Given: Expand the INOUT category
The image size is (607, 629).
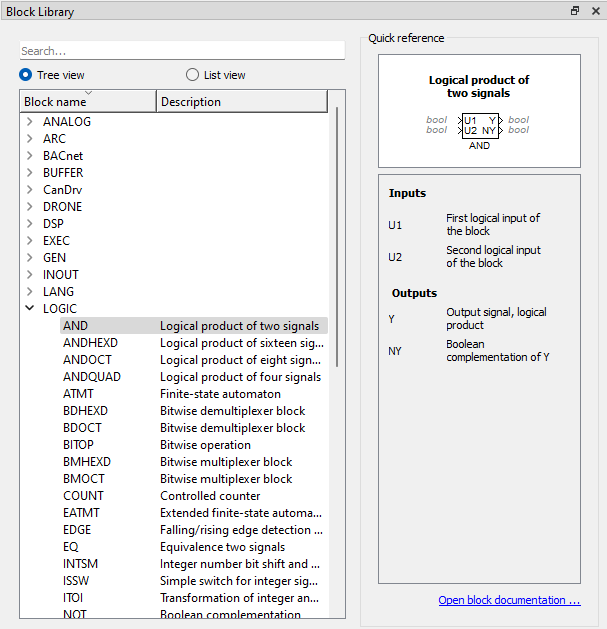Looking at the screenshot, I should (30, 274).
